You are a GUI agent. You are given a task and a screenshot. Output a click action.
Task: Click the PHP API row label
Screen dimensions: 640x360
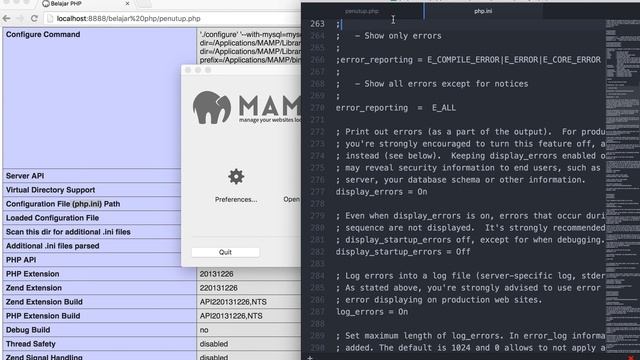pyautogui.click(x=21, y=260)
